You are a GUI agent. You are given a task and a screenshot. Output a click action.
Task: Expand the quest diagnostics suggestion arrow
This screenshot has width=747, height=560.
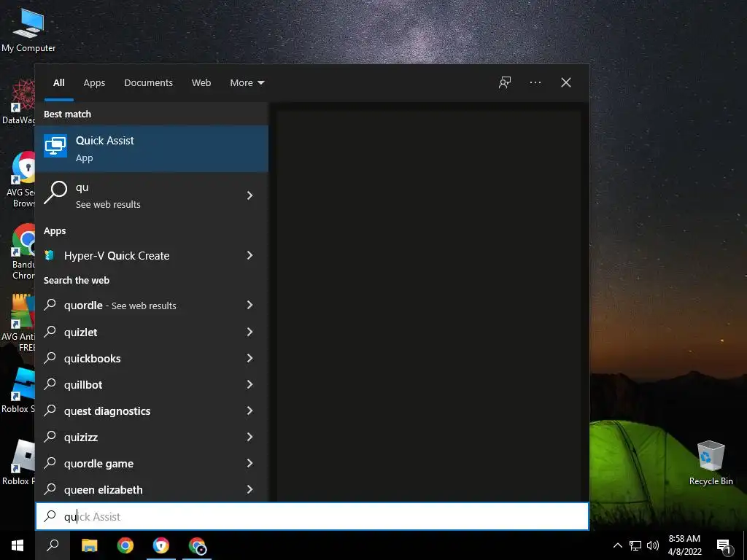[249, 410]
